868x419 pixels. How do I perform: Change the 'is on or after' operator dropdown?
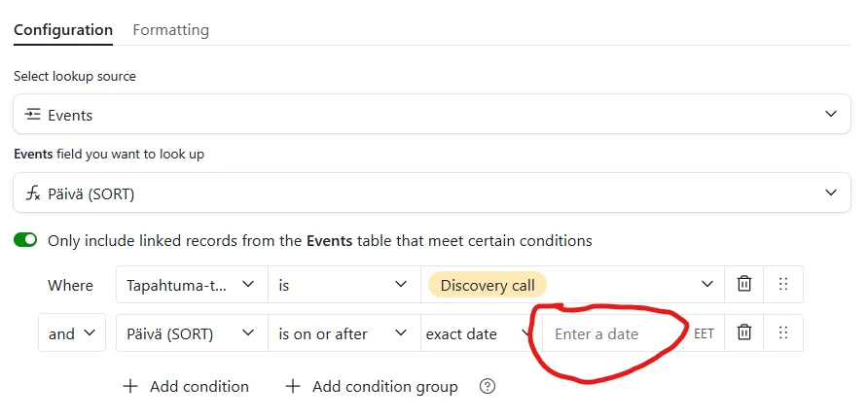[344, 333]
